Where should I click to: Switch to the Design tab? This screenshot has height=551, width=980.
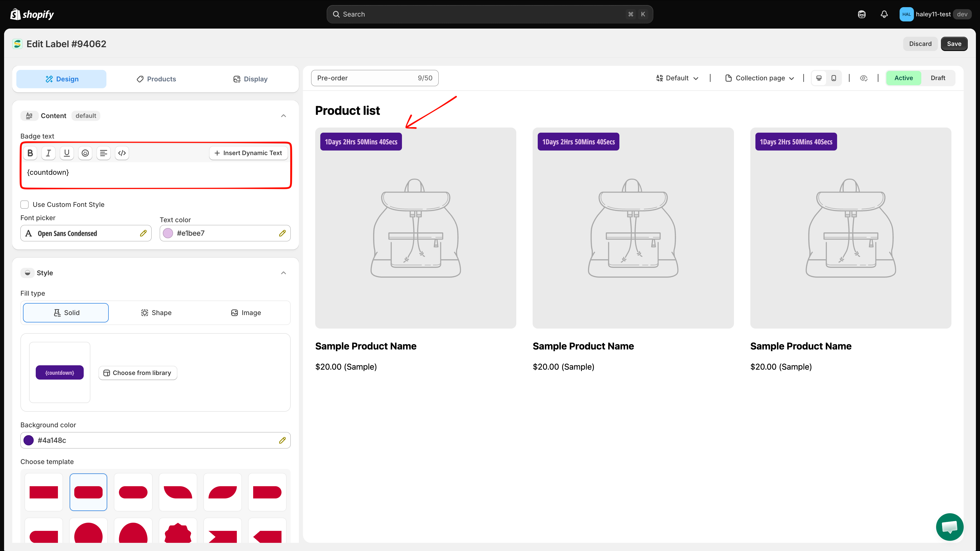point(61,79)
